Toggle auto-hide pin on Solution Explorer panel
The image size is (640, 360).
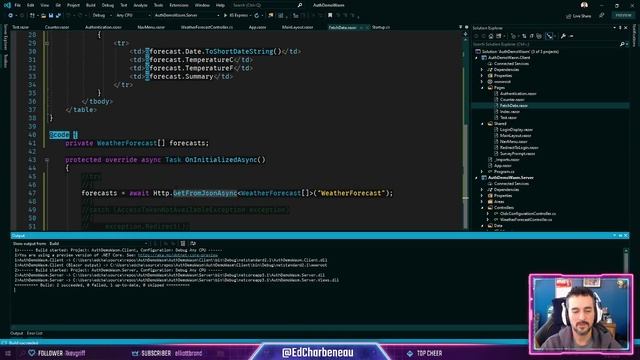[x=620, y=28]
